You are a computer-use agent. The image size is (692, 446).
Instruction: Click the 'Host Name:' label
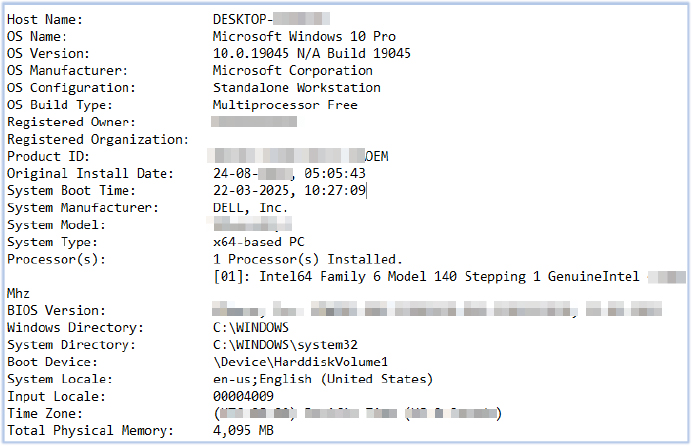(45, 20)
